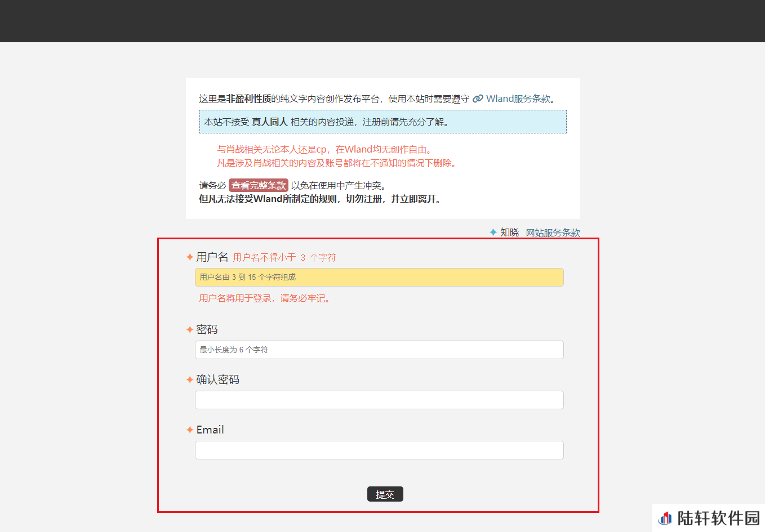This screenshot has height=532, width=765.
Task: Focus the 密码 input with 最小长度 placeholder
Action: pos(379,350)
